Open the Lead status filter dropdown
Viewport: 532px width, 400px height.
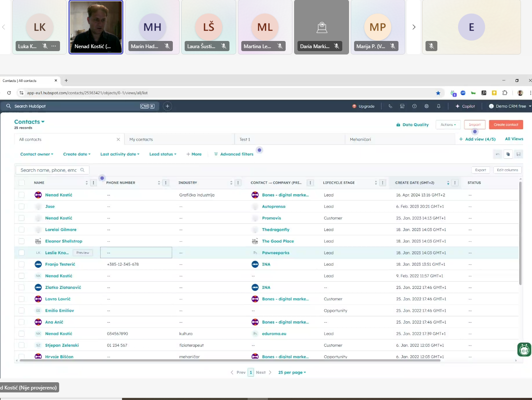(x=163, y=154)
